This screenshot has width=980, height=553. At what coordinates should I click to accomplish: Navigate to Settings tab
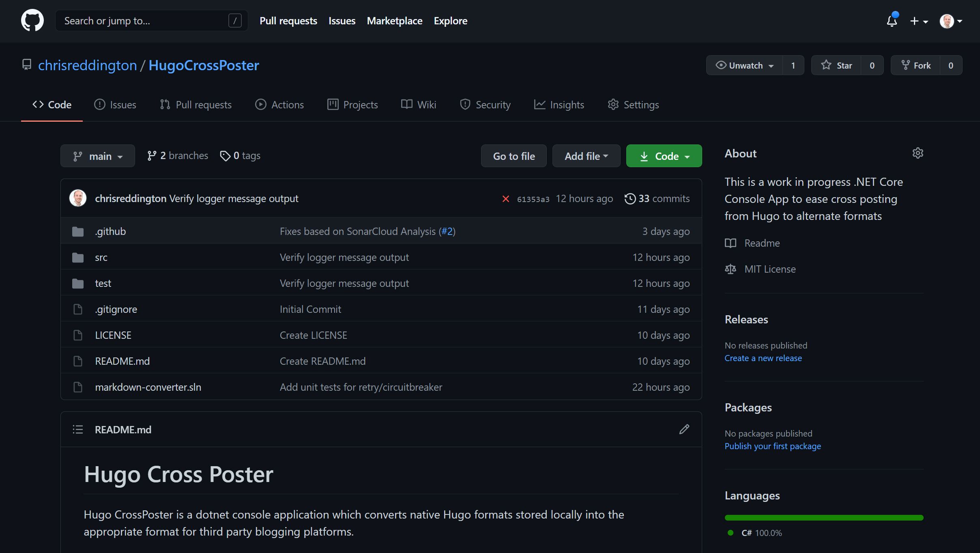[633, 105]
